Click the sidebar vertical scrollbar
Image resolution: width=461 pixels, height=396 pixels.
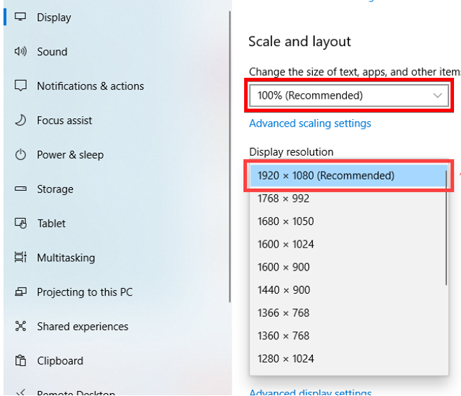pyautogui.click(x=230, y=157)
